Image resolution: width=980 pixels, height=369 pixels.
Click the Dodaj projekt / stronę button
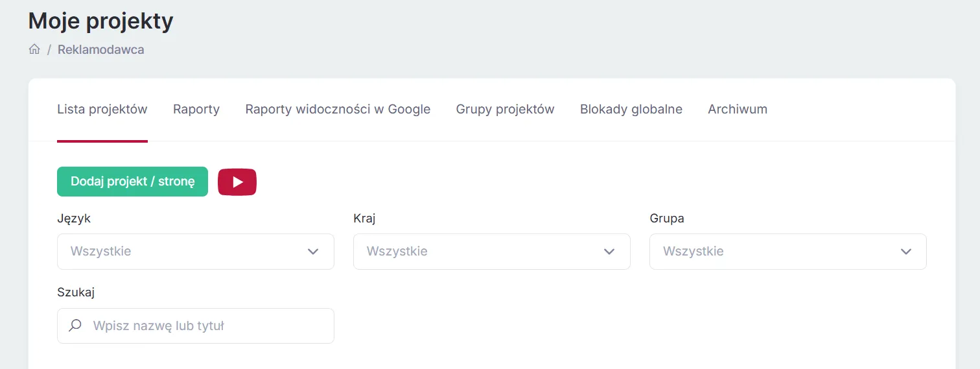point(133,182)
